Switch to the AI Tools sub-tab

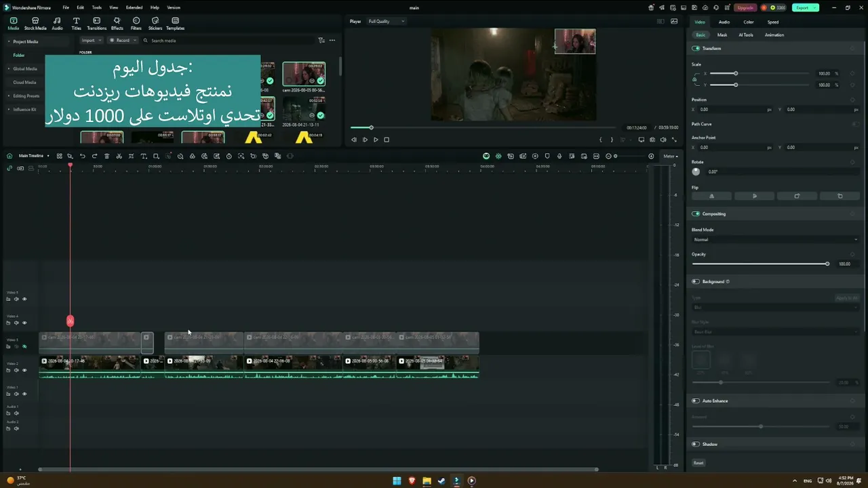pos(746,35)
